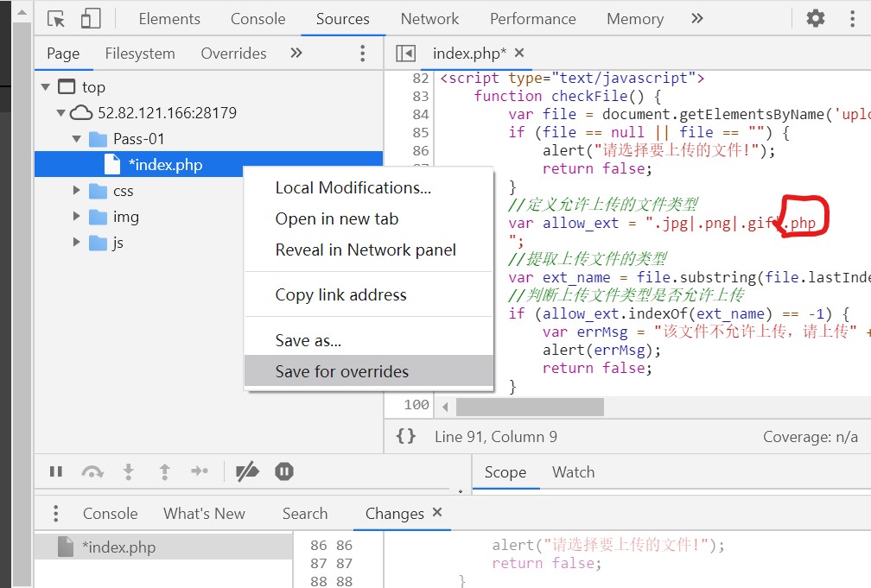
Task: Click pretty print braces icon
Action: 405,436
